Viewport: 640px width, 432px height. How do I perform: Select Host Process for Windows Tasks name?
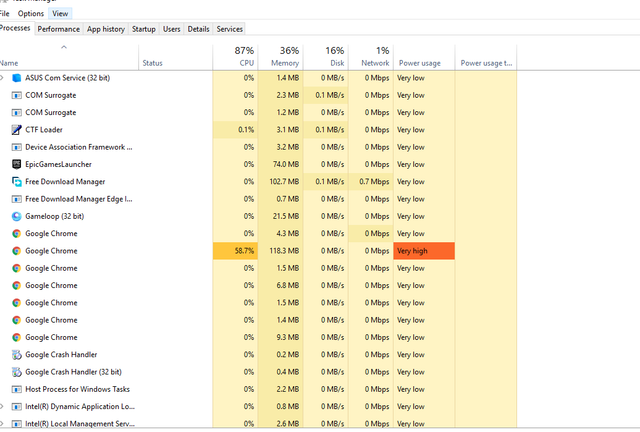[x=78, y=390]
